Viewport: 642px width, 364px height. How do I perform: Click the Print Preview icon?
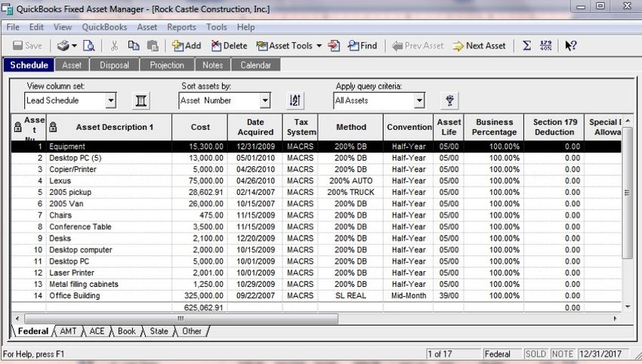coord(89,45)
